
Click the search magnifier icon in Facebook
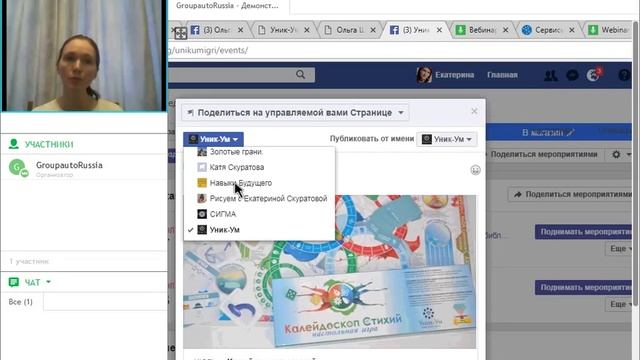(300, 74)
